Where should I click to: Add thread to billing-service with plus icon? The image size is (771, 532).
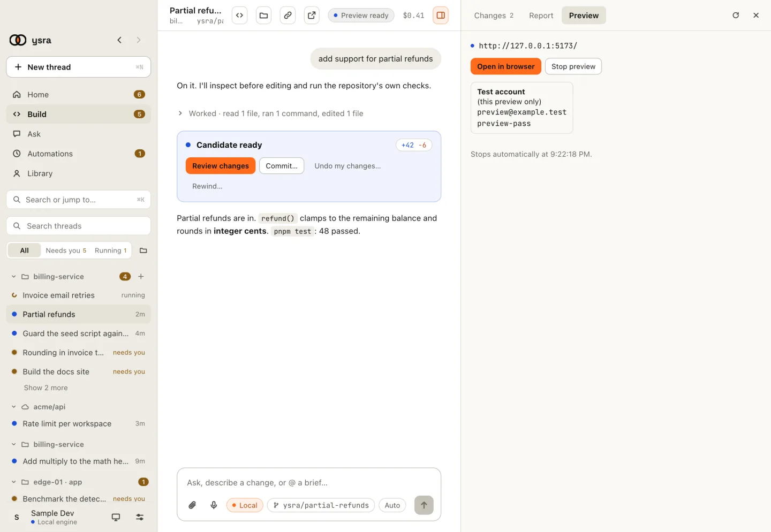141,277
